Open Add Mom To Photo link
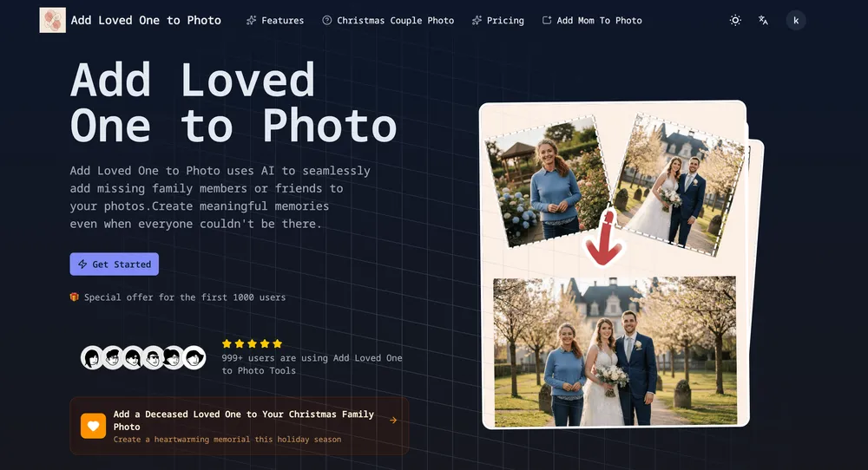 click(592, 20)
